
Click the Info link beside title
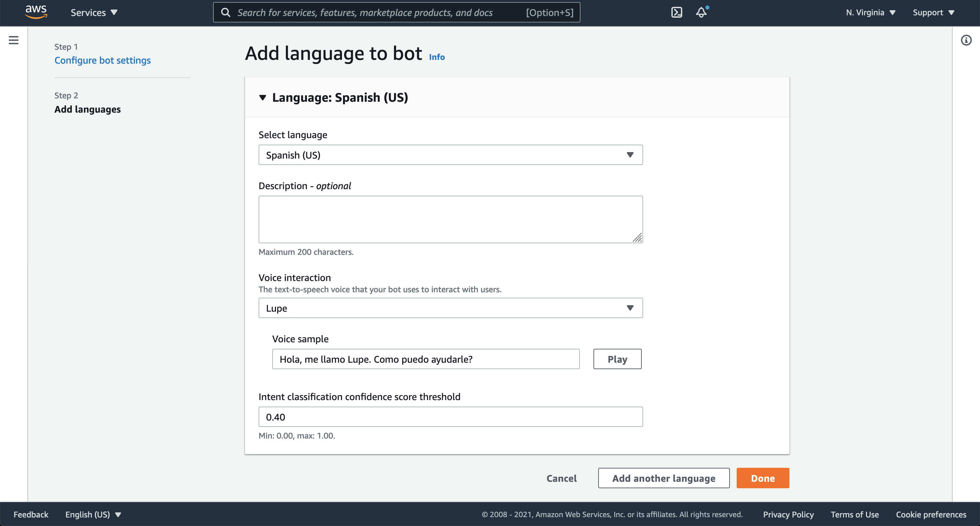437,57
